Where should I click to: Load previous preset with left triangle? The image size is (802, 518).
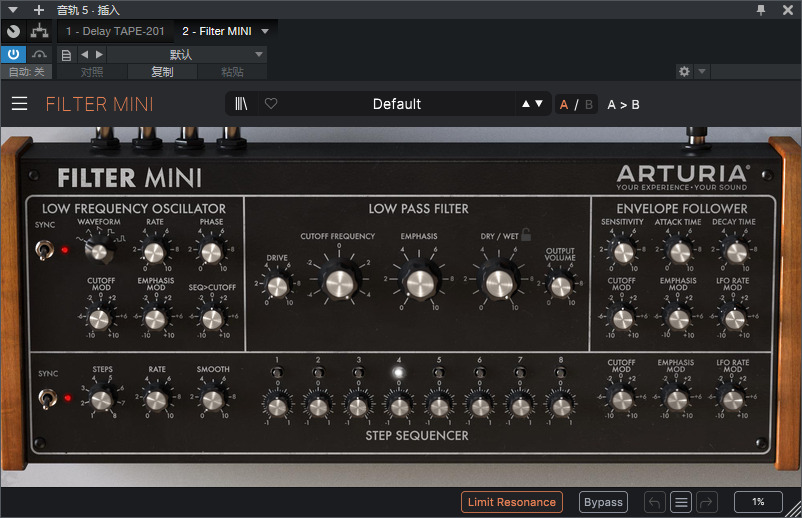pos(84,54)
